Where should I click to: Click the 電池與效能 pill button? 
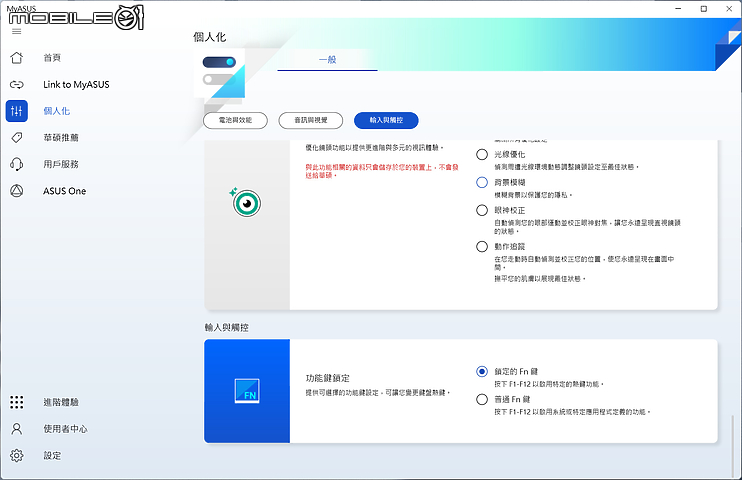coord(235,120)
